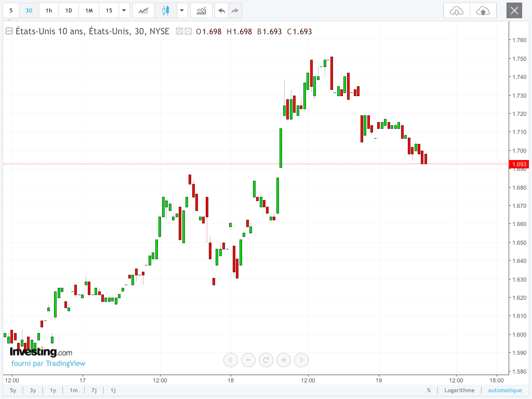Click the redo arrow icon
This screenshot has height=399, width=532.
point(235,11)
